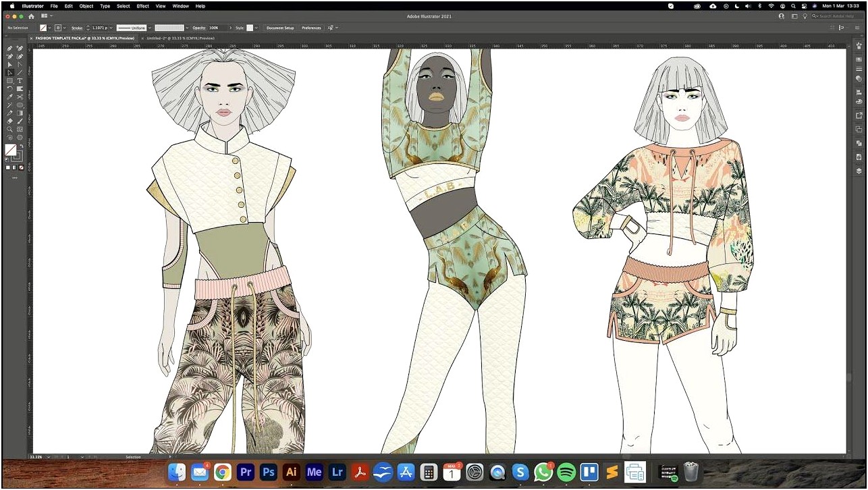Expand the fill color dropdown in control bar
This screenshot has width=868, height=490.
click(x=50, y=28)
